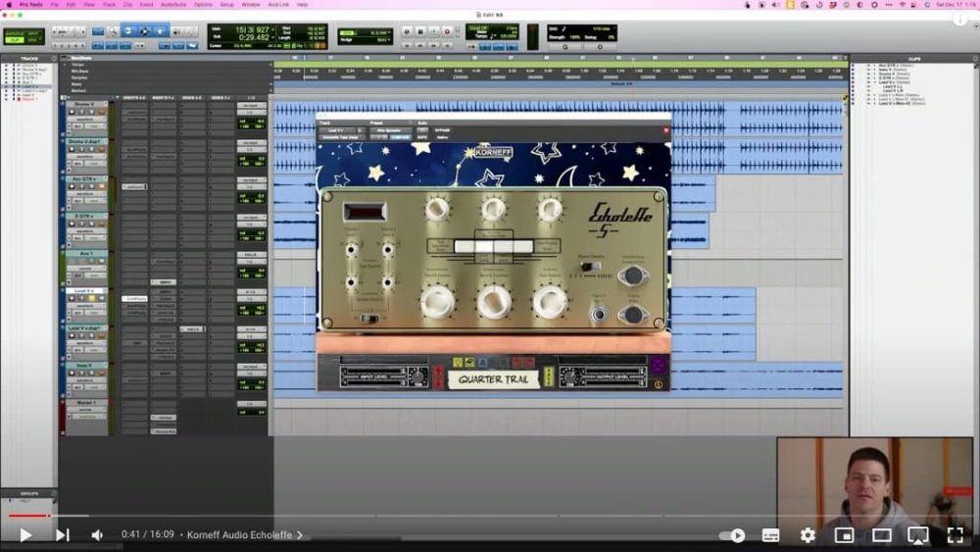This screenshot has height=552, width=980.
Task: Click the purple square icon in plugin footer
Action: pos(658,365)
